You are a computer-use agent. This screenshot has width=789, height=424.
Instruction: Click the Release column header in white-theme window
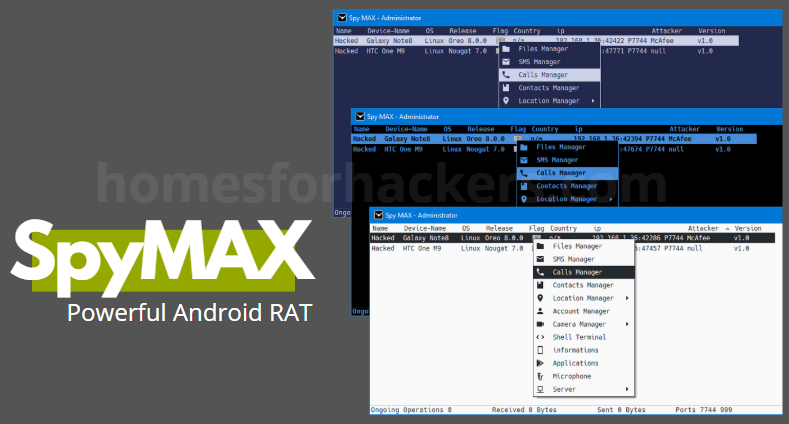click(x=499, y=228)
